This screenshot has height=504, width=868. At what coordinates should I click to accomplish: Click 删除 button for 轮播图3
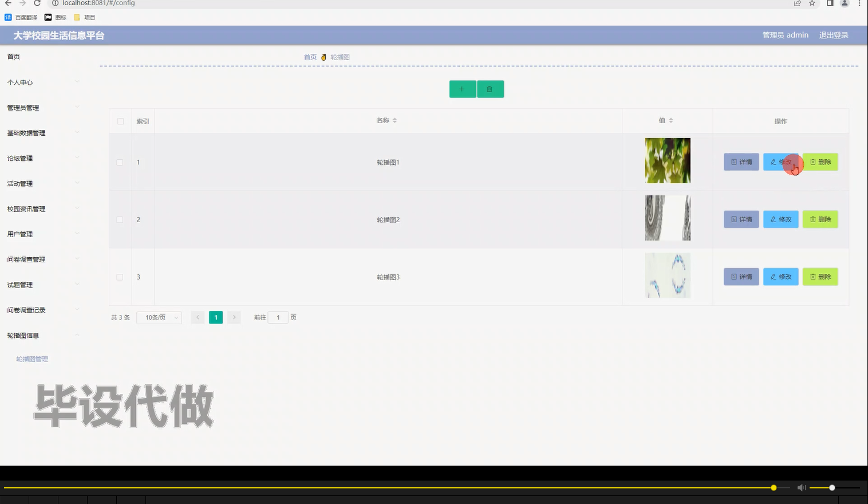tap(820, 277)
